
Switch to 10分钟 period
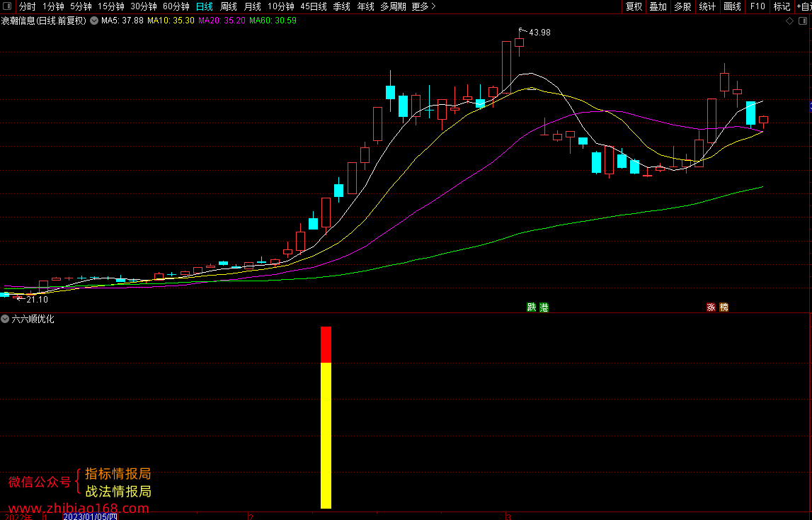(x=280, y=6)
